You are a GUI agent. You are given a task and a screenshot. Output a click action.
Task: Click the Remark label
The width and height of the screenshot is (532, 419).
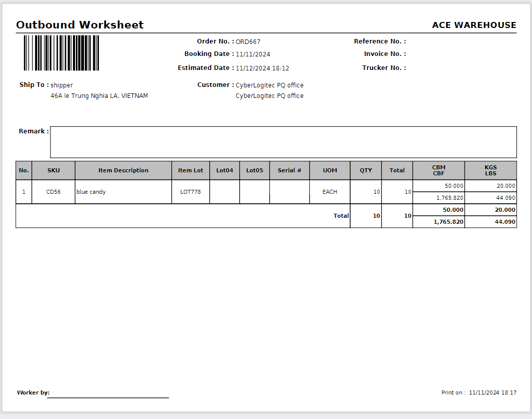click(33, 131)
